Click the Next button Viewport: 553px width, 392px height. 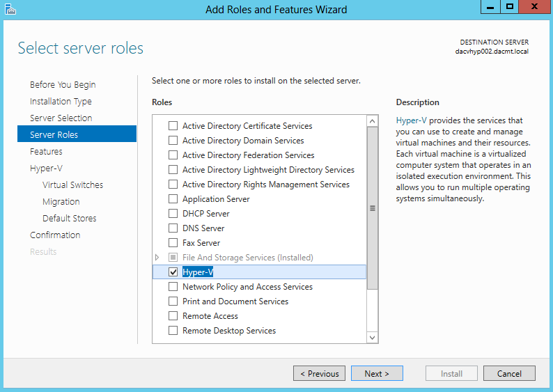click(377, 373)
